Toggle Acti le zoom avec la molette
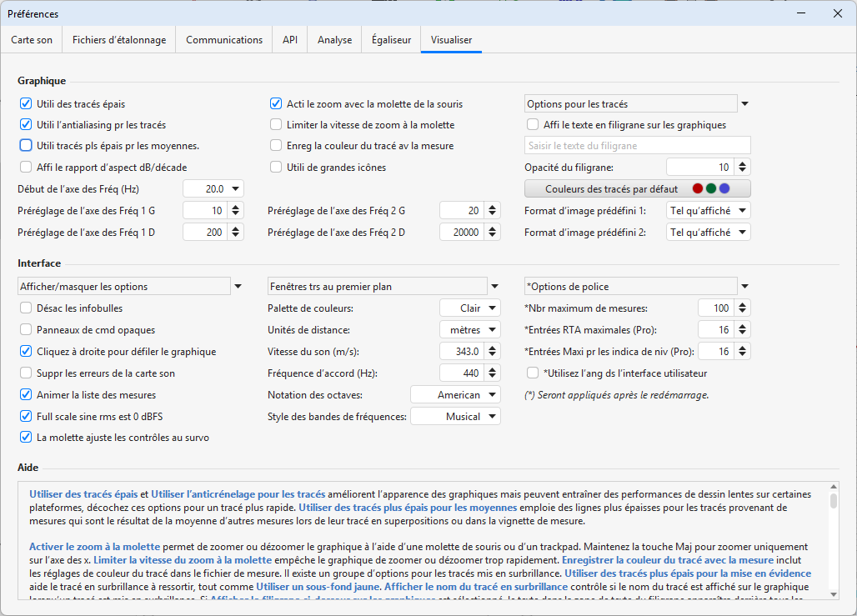 276,103
